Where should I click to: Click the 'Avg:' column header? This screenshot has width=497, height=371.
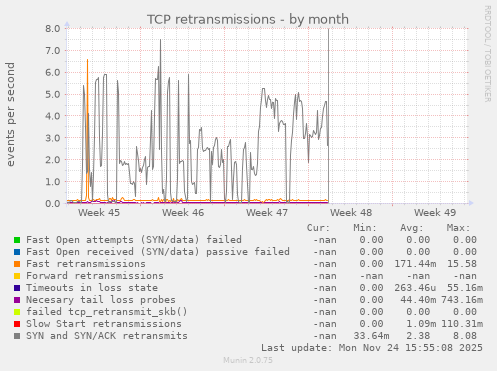tap(412, 228)
